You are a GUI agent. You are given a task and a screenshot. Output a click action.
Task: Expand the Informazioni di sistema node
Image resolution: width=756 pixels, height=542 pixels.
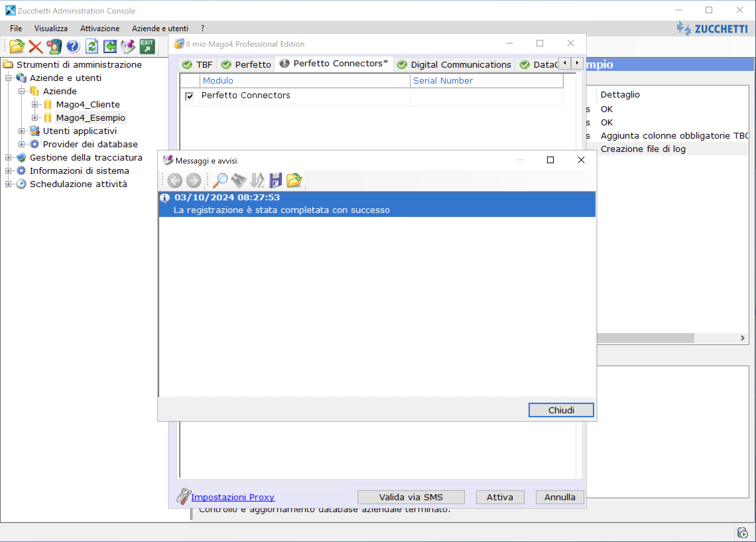[x=8, y=171]
